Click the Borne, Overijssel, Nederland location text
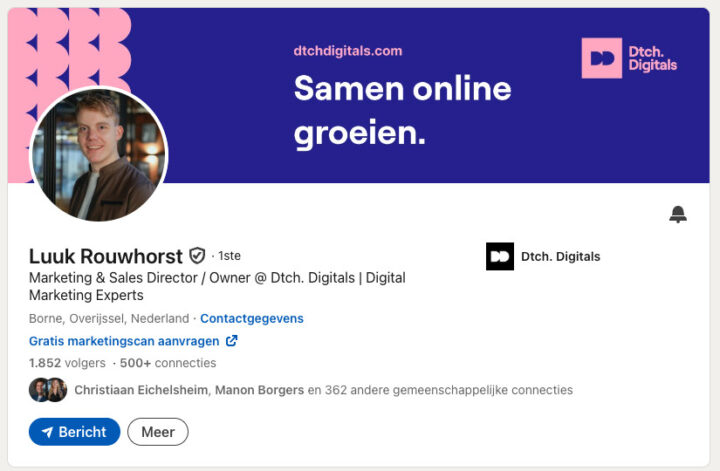 pos(109,318)
